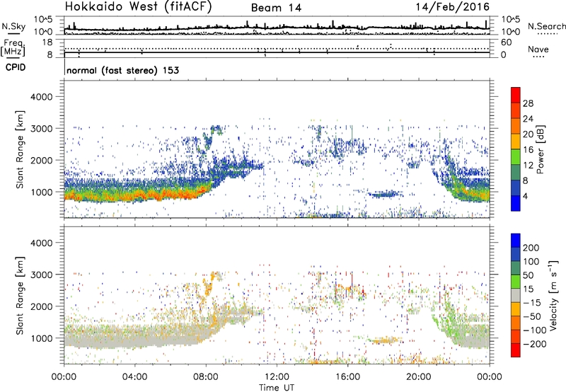
Task: Click the 12 label on Power colorbar
Action: (528, 166)
